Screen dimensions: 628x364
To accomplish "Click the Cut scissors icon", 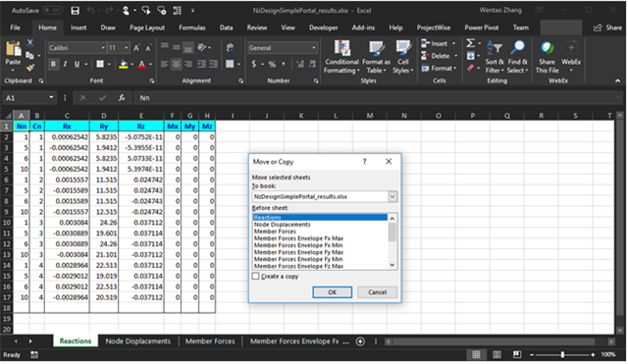I will [30, 43].
